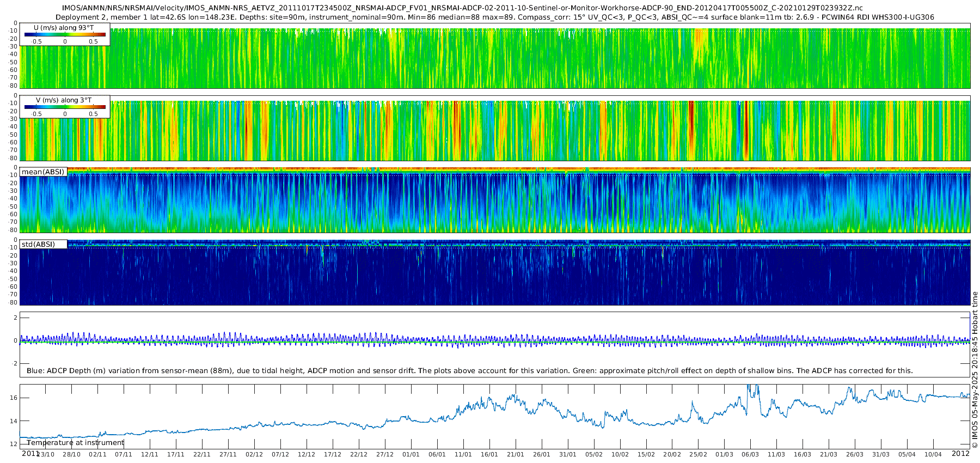The image size is (980, 463).
Task: Click the "Temperature at instrument" label
Action: [x=75, y=442]
